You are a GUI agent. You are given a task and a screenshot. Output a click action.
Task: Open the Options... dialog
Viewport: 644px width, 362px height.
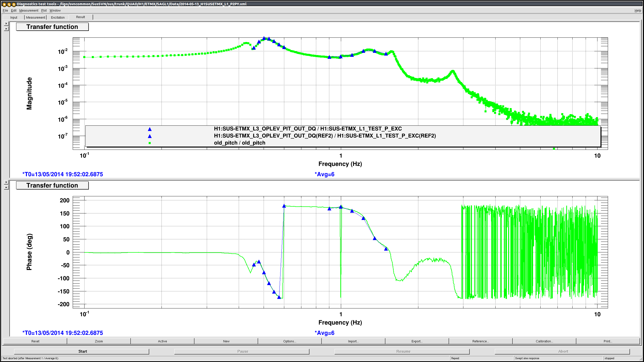pyautogui.click(x=290, y=341)
